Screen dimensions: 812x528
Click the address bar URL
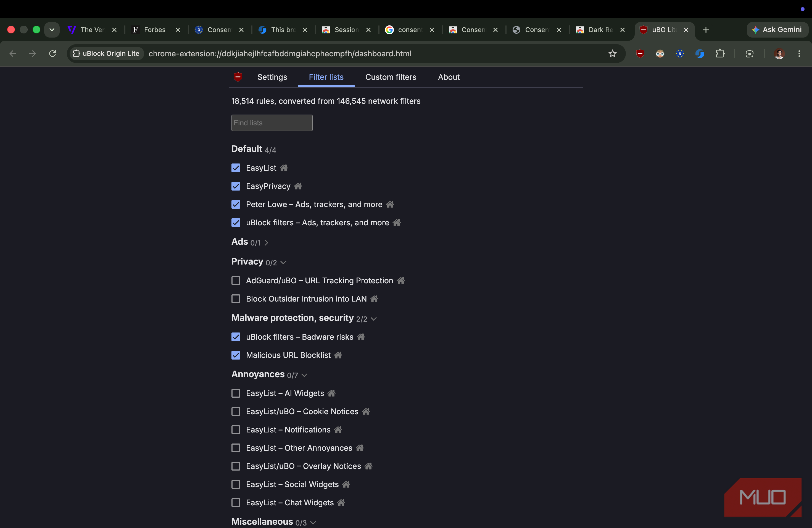pos(280,54)
